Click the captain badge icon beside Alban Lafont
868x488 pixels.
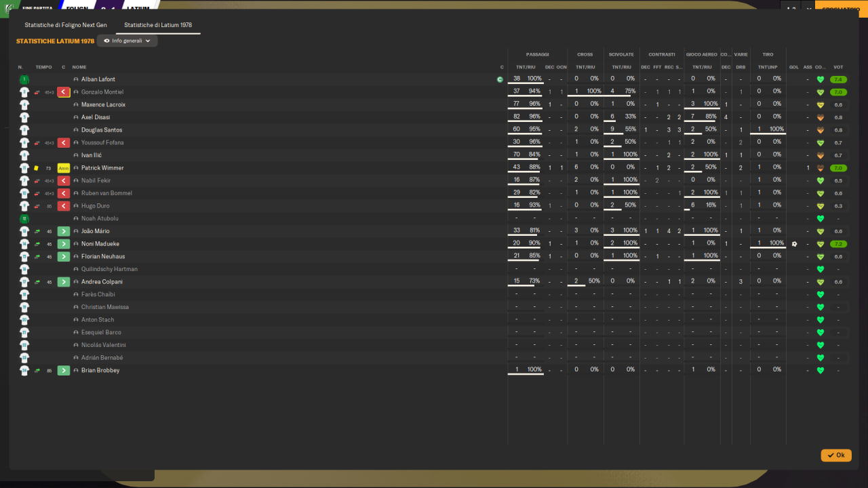pyautogui.click(x=500, y=79)
